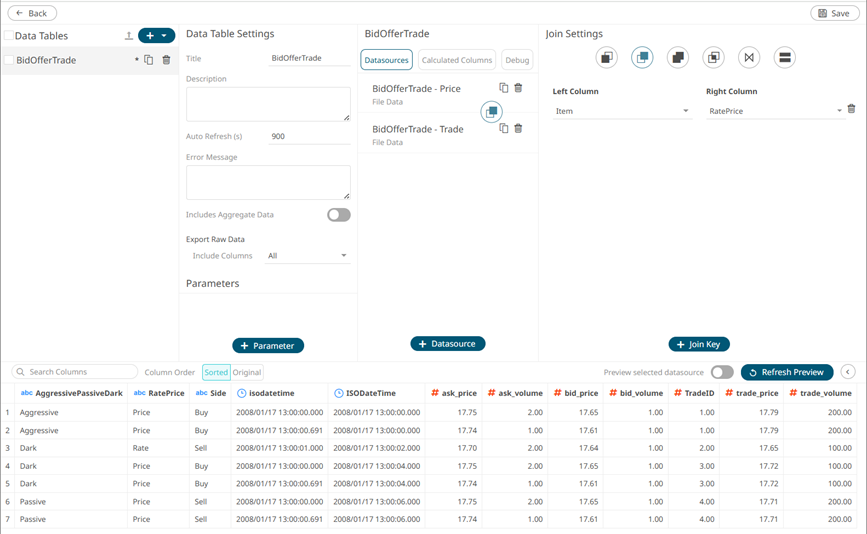The height and width of the screenshot is (534, 867).
Task: Enable Preview selected datasource toggle
Action: coord(721,372)
